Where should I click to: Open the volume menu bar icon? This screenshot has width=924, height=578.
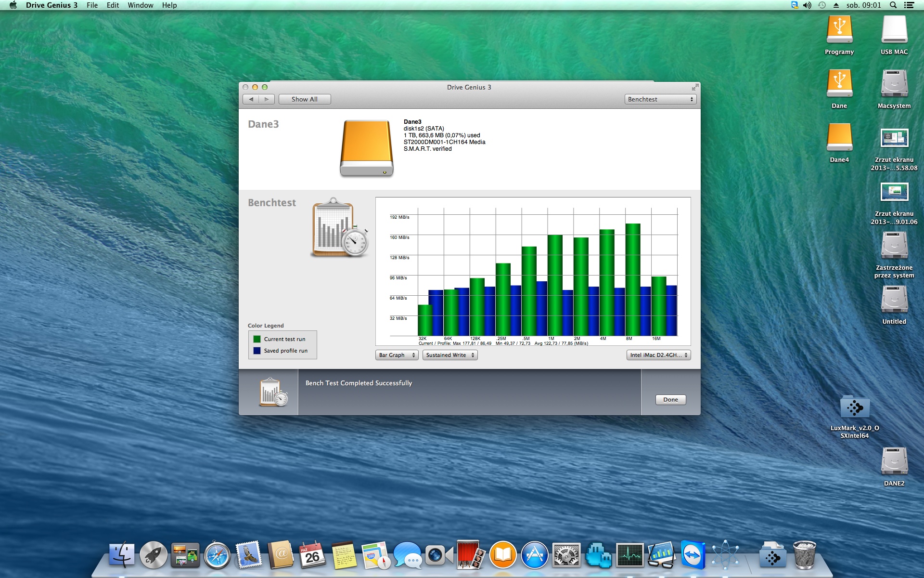pyautogui.click(x=807, y=5)
